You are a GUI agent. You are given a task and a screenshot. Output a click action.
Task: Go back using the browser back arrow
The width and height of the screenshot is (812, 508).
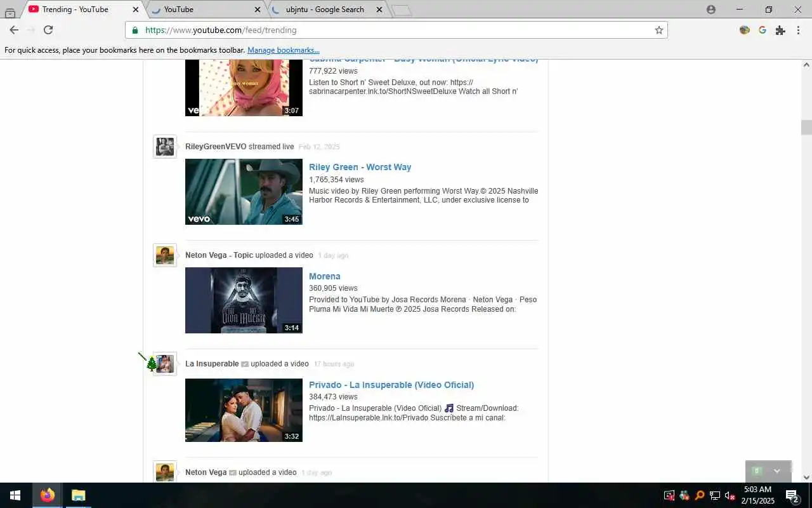(x=14, y=30)
